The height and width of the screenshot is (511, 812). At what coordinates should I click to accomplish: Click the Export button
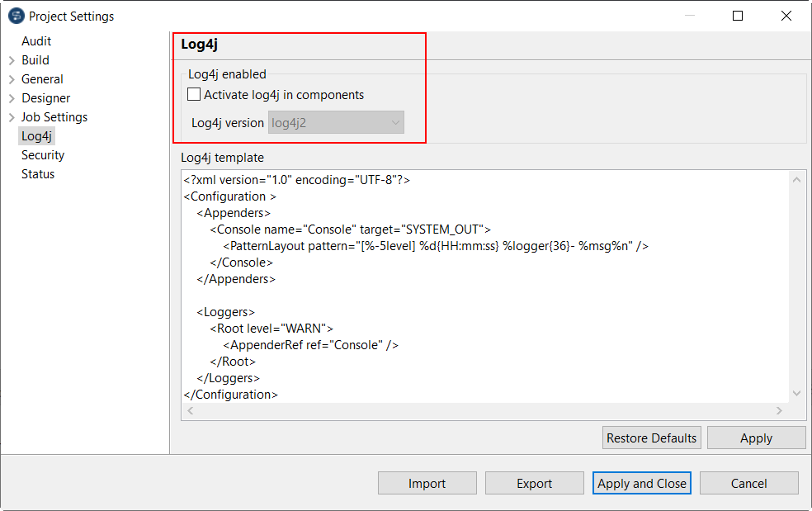pos(534,484)
